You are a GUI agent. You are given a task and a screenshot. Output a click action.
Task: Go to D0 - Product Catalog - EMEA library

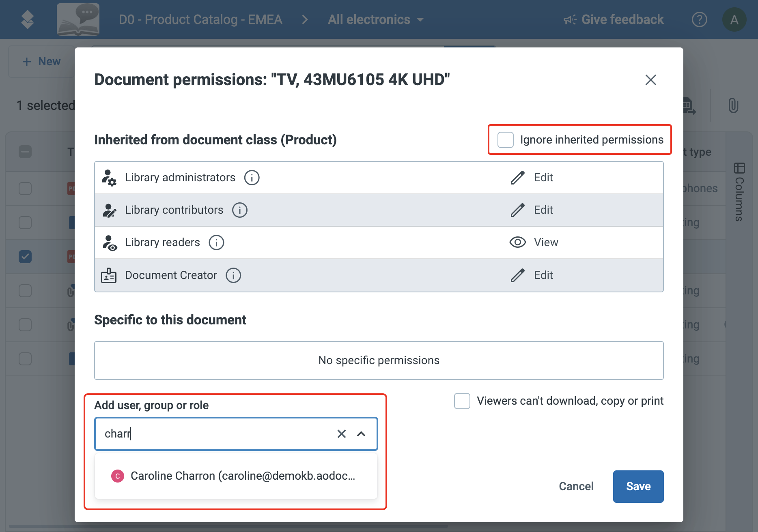pyautogui.click(x=200, y=19)
